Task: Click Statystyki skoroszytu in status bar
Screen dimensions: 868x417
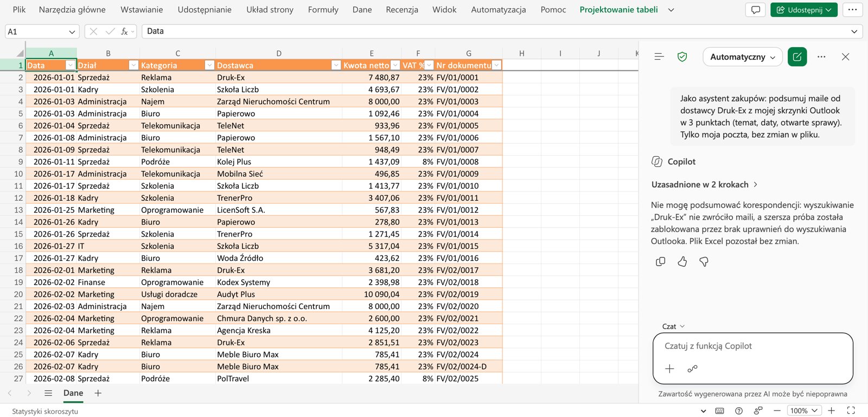Action: tap(45, 411)
